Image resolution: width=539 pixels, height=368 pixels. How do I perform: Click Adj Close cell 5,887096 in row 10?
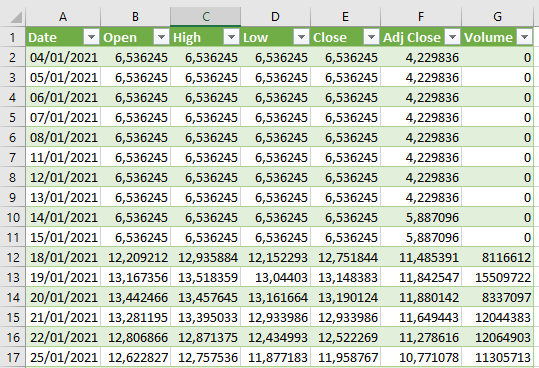[x=421, y=218]
